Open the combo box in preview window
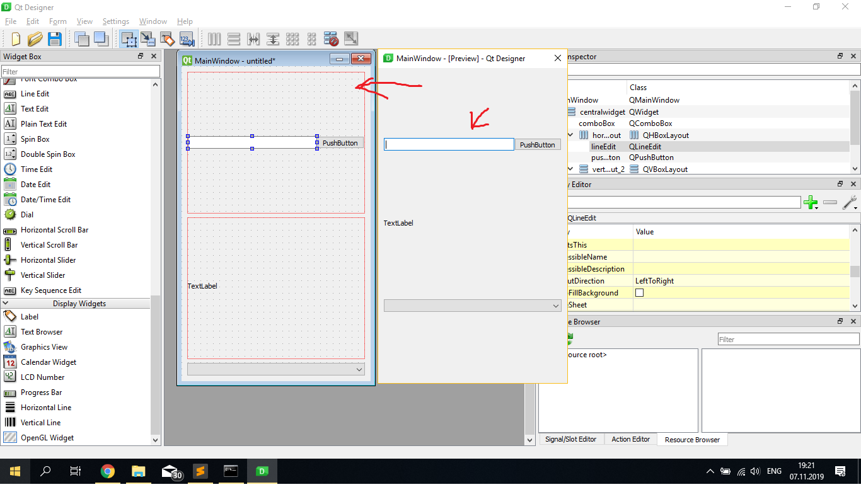 (473, 306)
